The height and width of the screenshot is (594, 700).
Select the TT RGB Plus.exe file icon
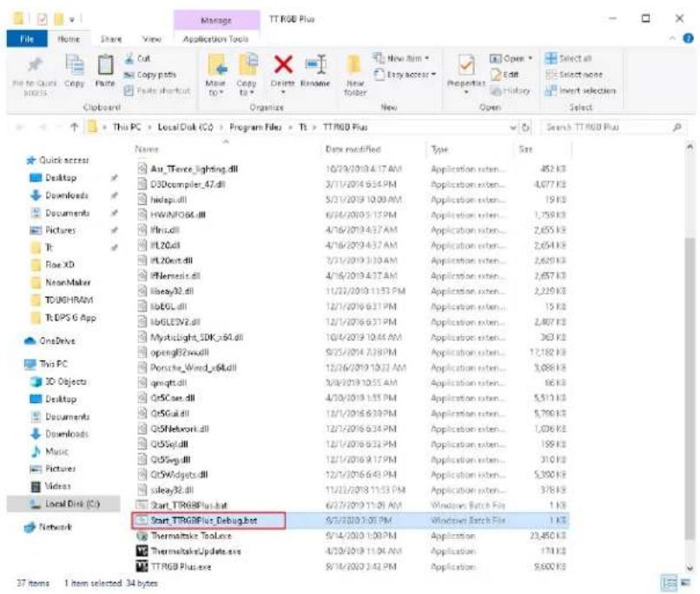click(x=142, y=566)
